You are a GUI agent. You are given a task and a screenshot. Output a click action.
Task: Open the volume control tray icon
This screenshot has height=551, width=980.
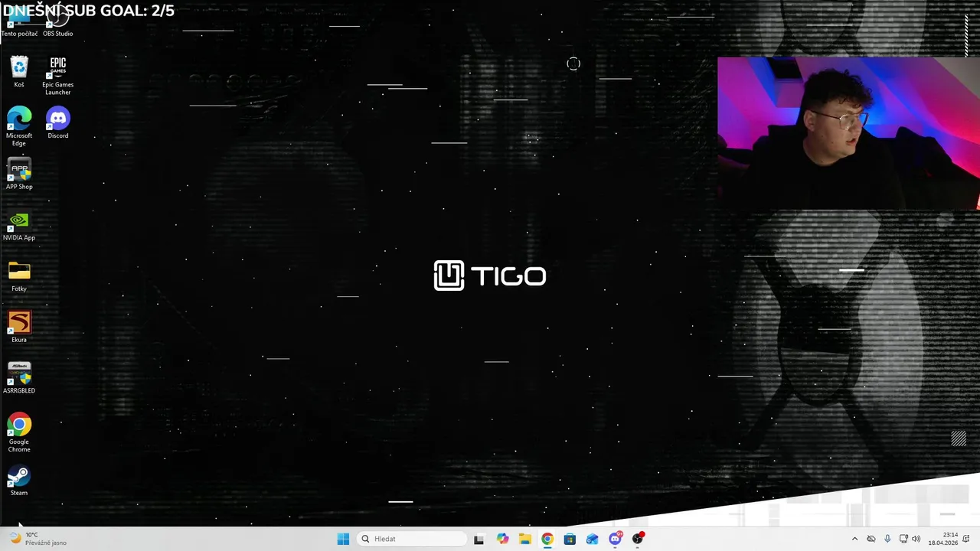pyautogui.click(x=916, y=539)
